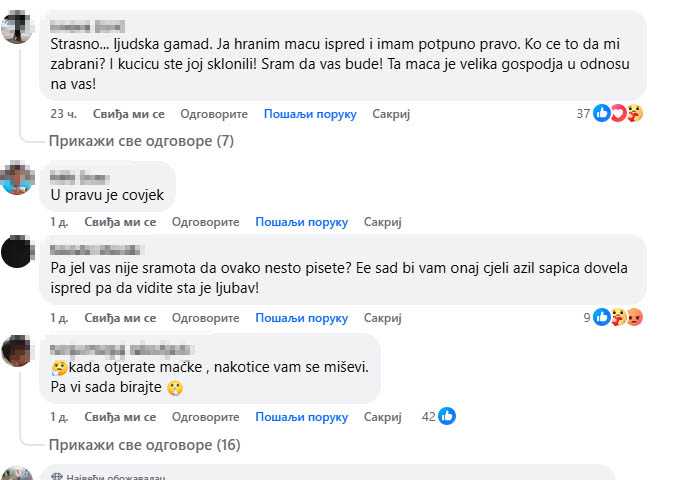The width and height of the screenshot is (682, 480).
Task: Click the blue like reaction icon beside 37
Action: click(x=602, y=113)
